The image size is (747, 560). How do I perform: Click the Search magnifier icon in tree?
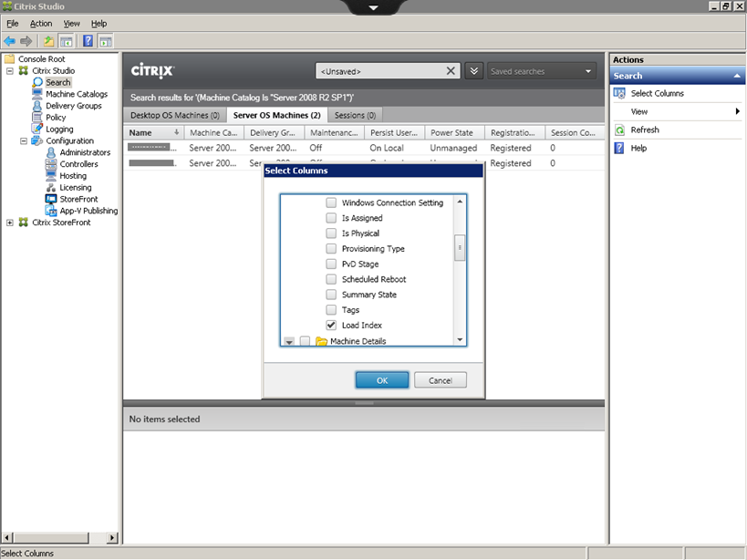click(x=37, y=82)
